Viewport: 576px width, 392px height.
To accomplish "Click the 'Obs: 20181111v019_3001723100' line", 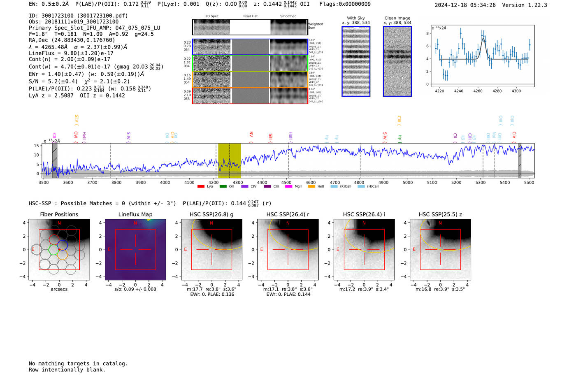I will tap(74, 22).
